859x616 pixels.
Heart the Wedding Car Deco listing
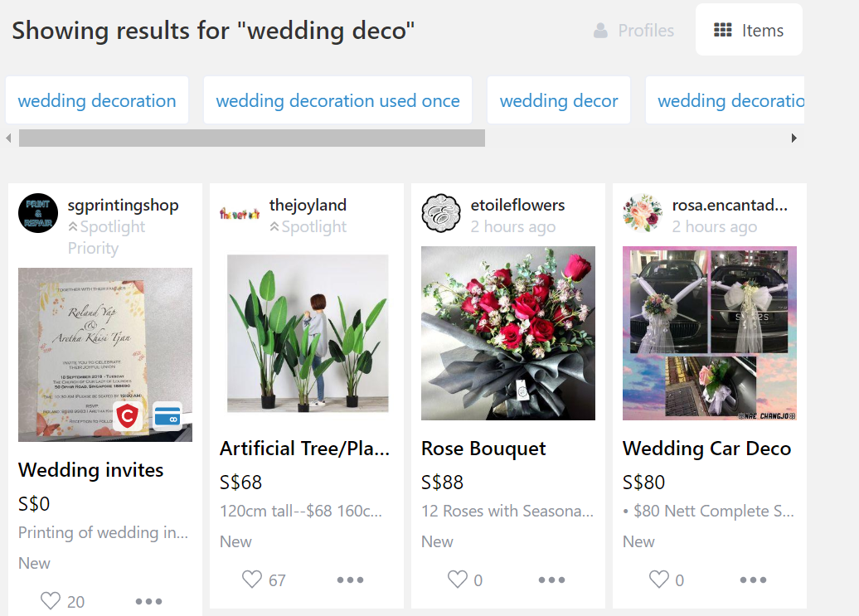[x=658, y=580]
